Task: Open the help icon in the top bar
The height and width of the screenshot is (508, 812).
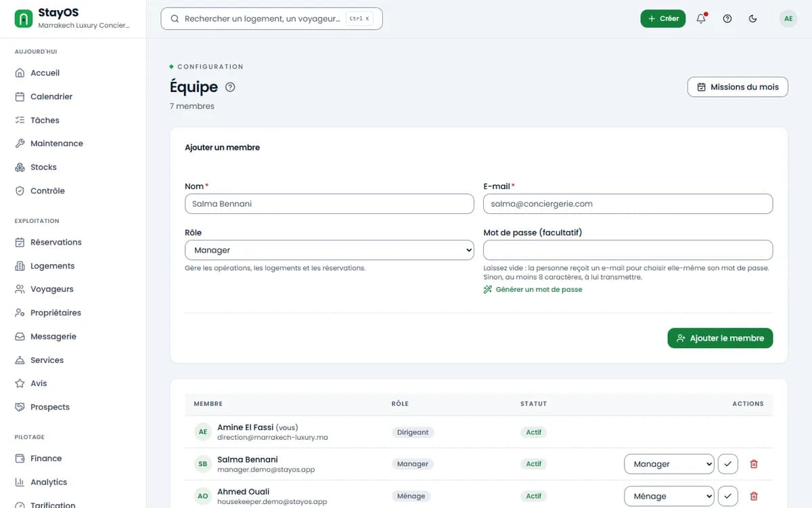Action: click(x=727, y=19)
